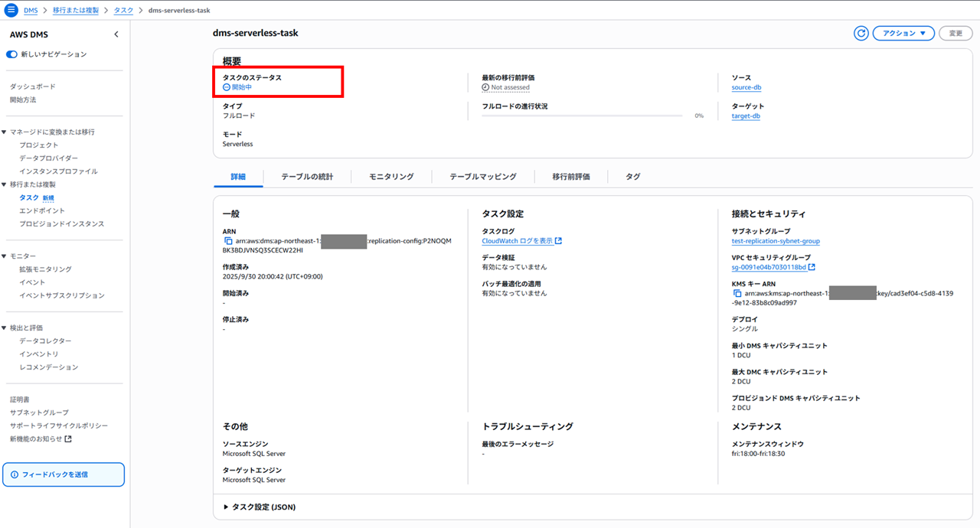Collapse マネージドに変換または移行 section
980x528 pixels.
pos(5,132)
